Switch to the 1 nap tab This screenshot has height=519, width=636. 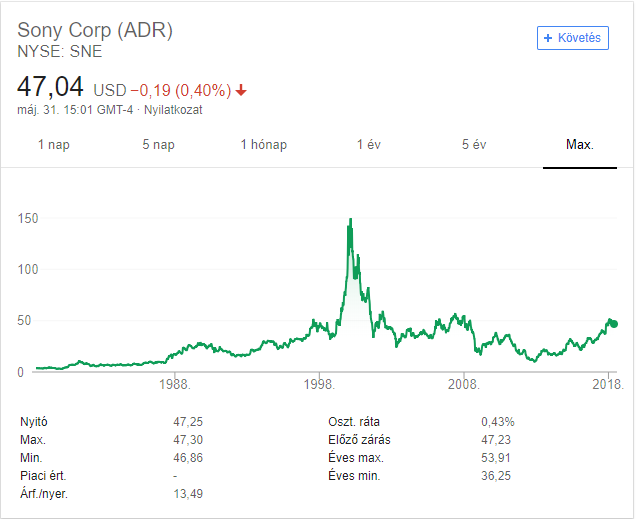pyautogui.click(x=54, y=145)
